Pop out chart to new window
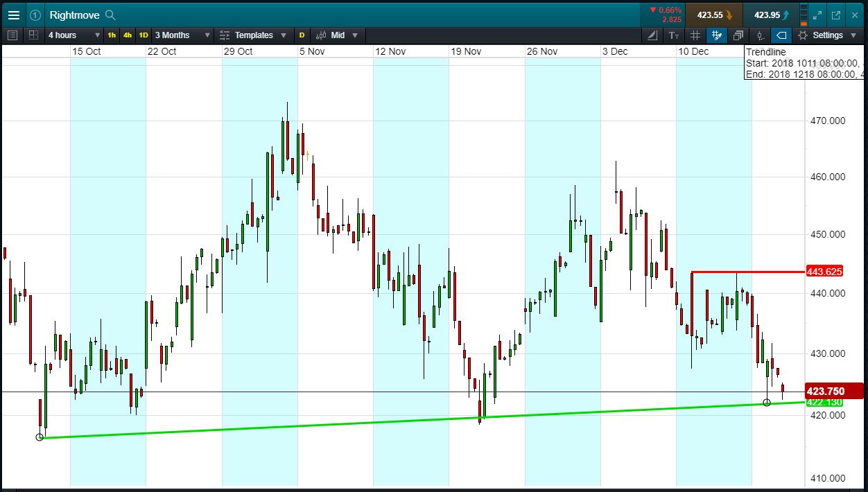This screenshot has height=492, width=868. point(836,15)
